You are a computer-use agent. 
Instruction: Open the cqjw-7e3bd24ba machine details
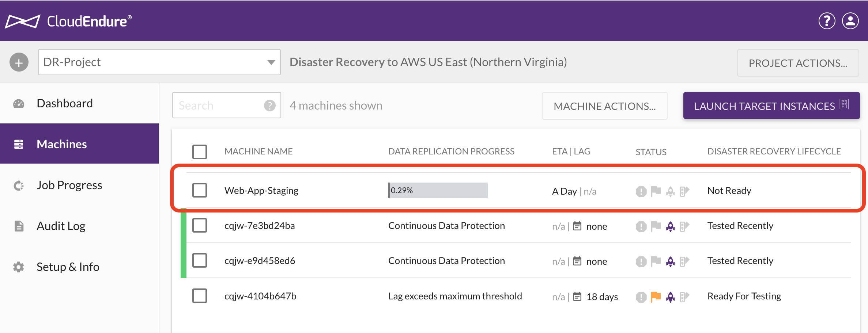260,226
